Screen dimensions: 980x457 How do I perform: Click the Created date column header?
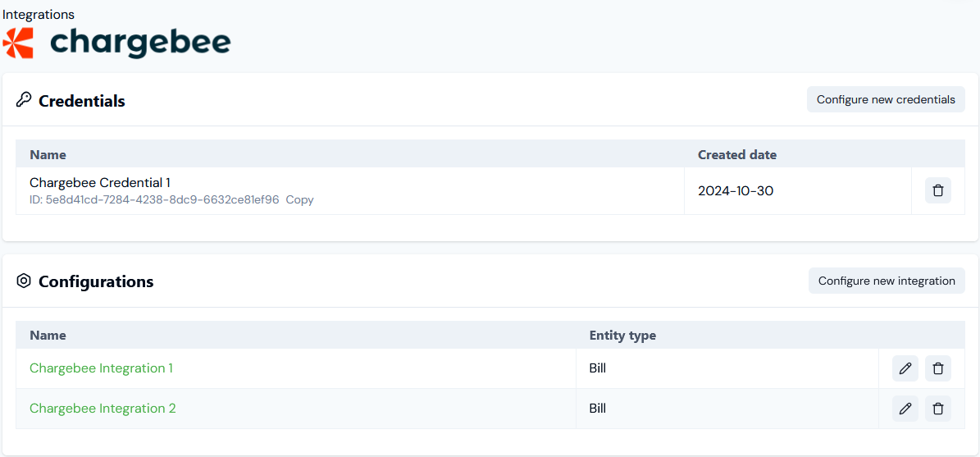point(737,154)
